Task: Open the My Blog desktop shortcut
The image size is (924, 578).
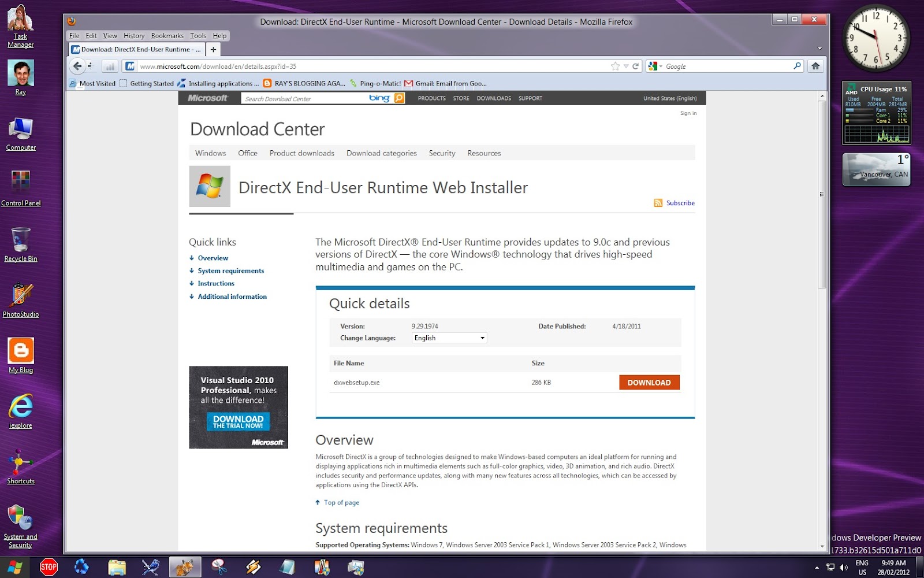Action: click(21, 355)
